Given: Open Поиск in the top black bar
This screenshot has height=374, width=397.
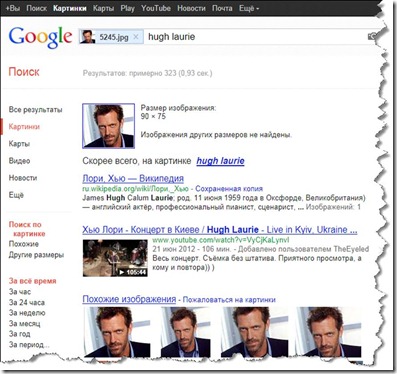Looking at the screenshot, I should tap(36, 8).
